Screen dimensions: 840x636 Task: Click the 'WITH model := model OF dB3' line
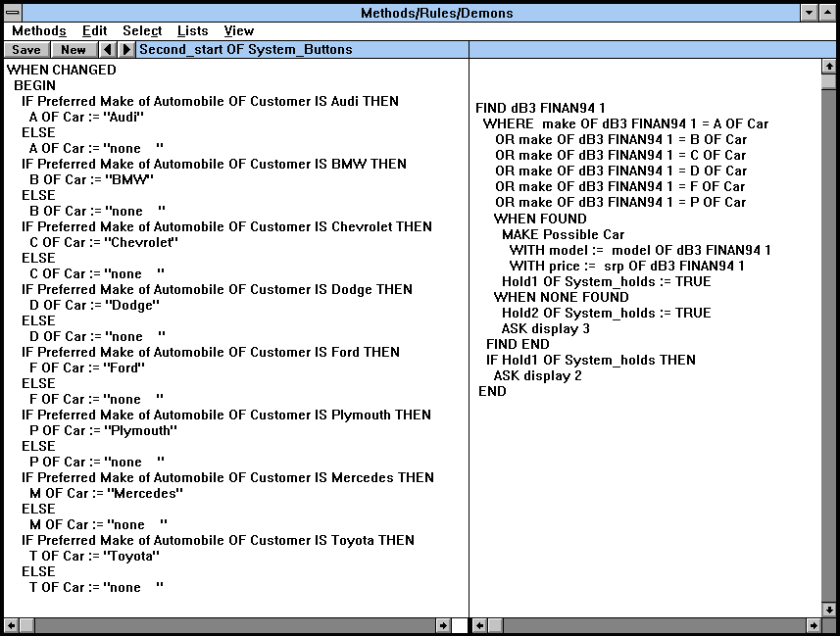640,250
